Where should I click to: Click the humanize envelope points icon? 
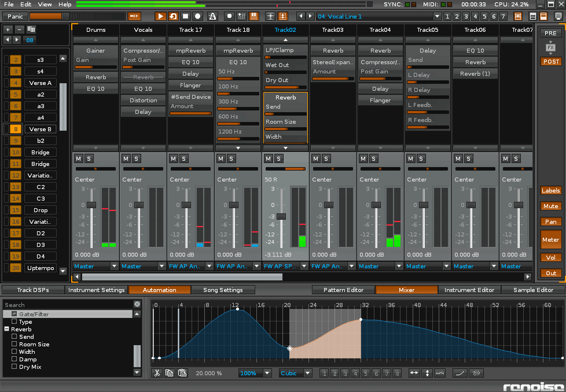coord(440,373)
